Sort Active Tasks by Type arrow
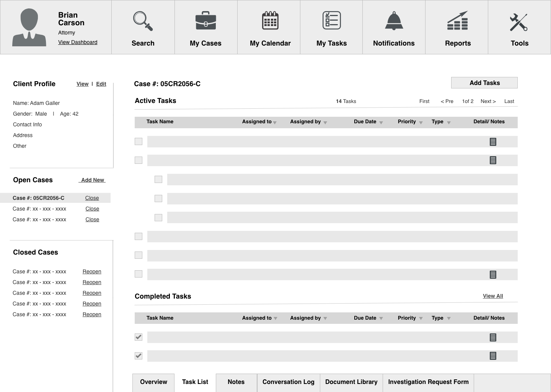This screenshot has height=392, width=551. [x=449, y=123]
